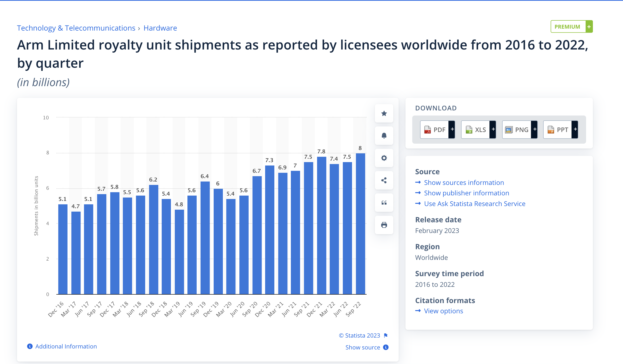Click the quotation citation icon

point(384,203)
